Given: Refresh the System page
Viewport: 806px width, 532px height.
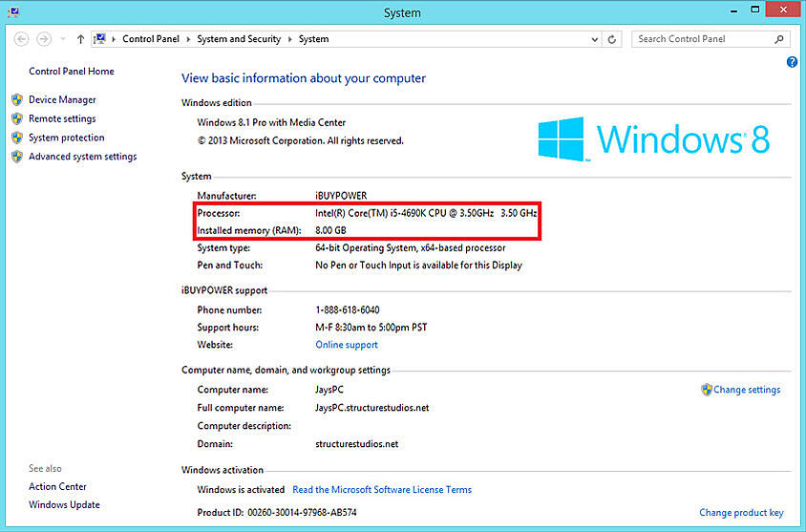Looking at the screenshot, I should click(612, 39).
